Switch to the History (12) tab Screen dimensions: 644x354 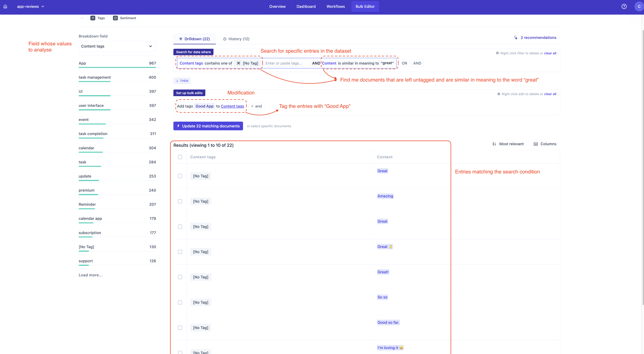(x=236, y=39)
